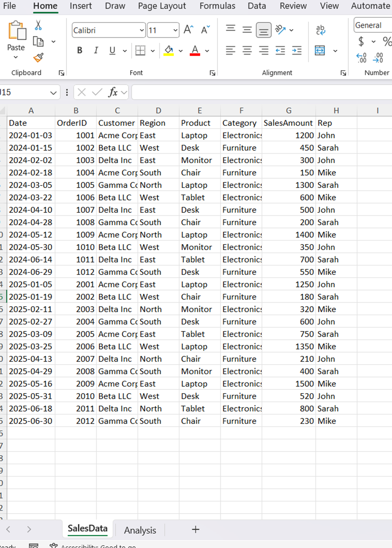Add a new sheet with plus button

point(196,529)
